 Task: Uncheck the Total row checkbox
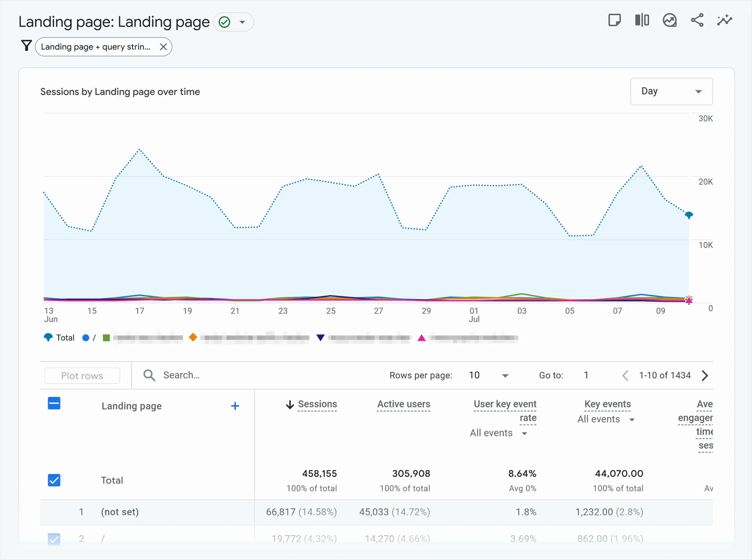pos(54,480)
